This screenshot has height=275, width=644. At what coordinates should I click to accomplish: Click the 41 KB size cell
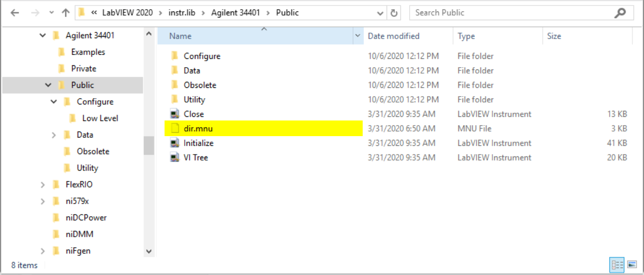click(x=617, y=143)
